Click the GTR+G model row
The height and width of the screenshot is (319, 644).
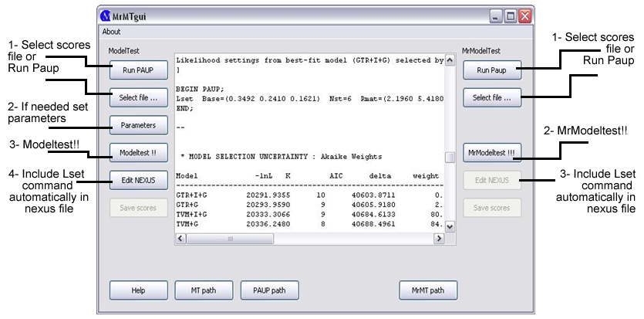310,205
